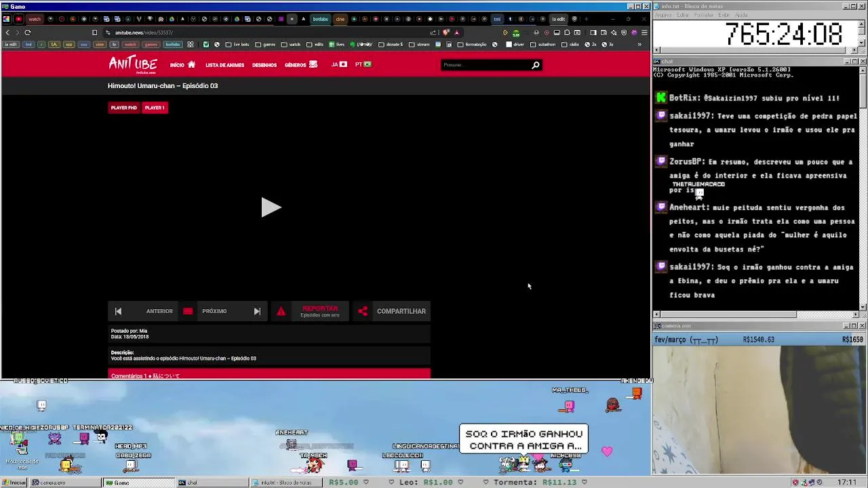This screenshot has height=488, width=868.
Task: Open the browser hamburger menu icon
Action: (x=644, y=33)
